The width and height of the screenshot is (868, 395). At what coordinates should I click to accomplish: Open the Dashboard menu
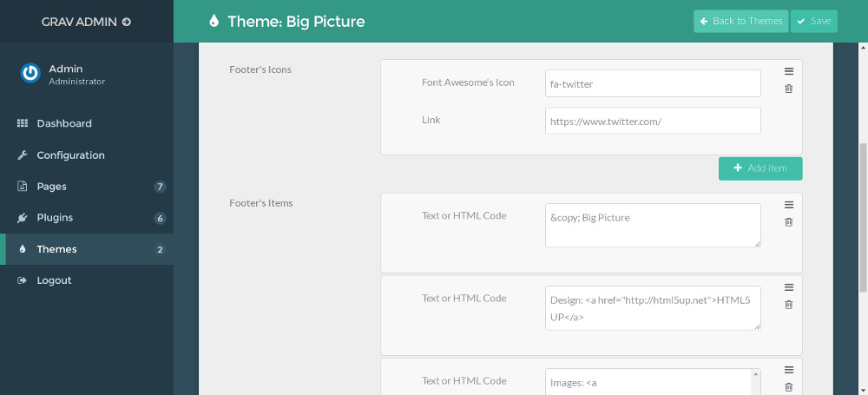coord(87,123)
